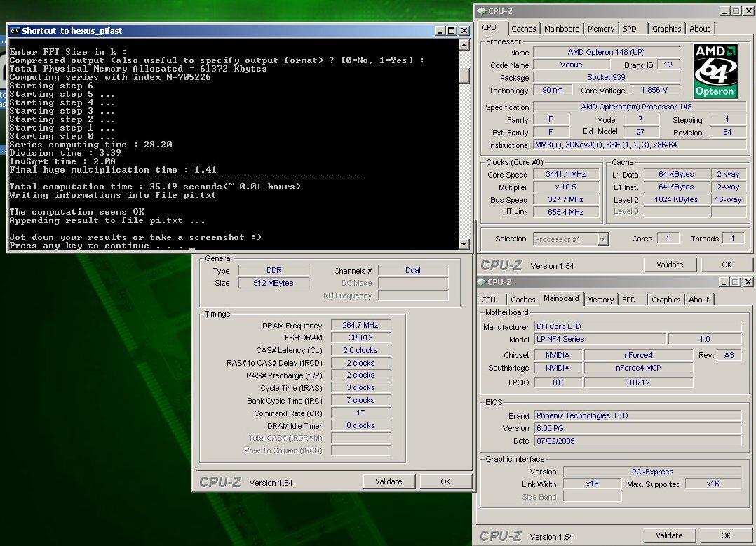756x546 pixels.
Task: Click command prompt scrollbar up arrow
Action: (x=464, y=45)
